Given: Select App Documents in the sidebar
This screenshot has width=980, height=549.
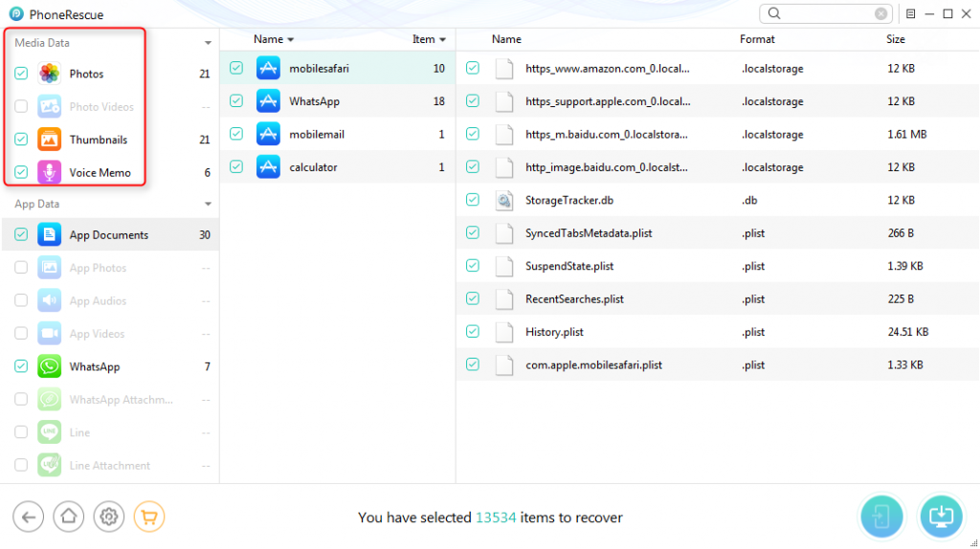Looking at the screenshot, I should [x=108, y=235].
